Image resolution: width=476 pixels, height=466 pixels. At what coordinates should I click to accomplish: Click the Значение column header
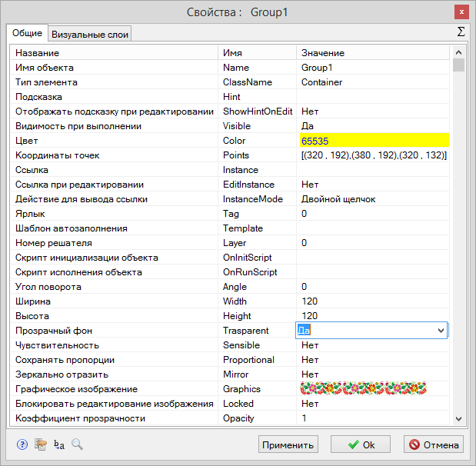click(x=373, y=53)
